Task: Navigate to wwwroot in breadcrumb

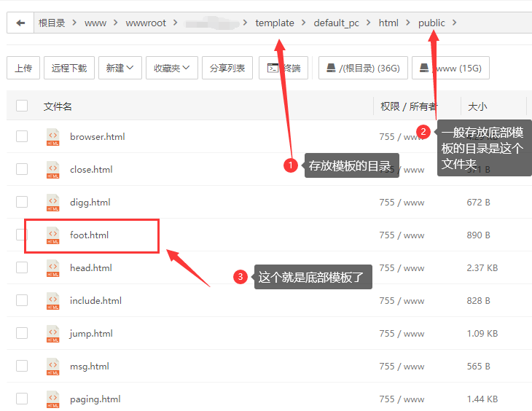Action: [x=146, y=23]
